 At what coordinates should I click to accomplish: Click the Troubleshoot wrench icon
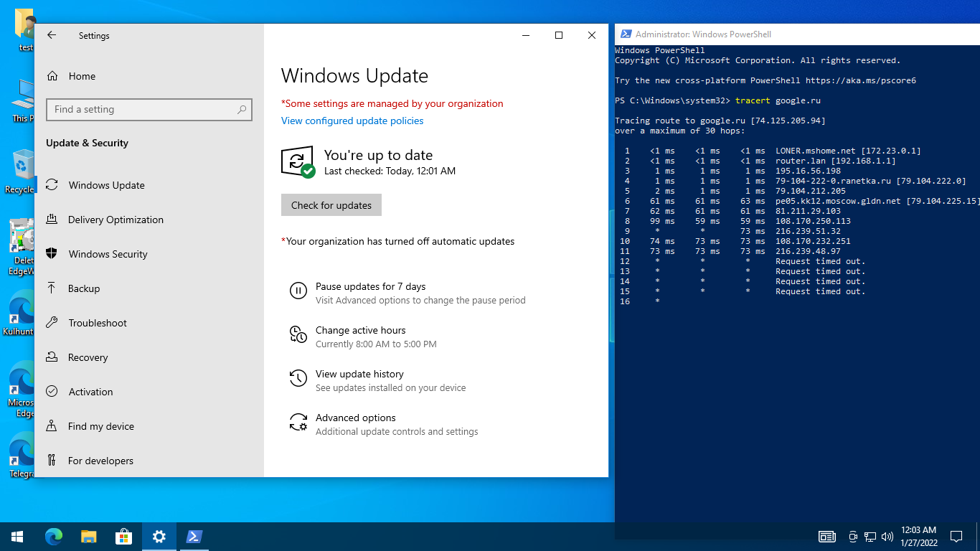pos(52,323)
